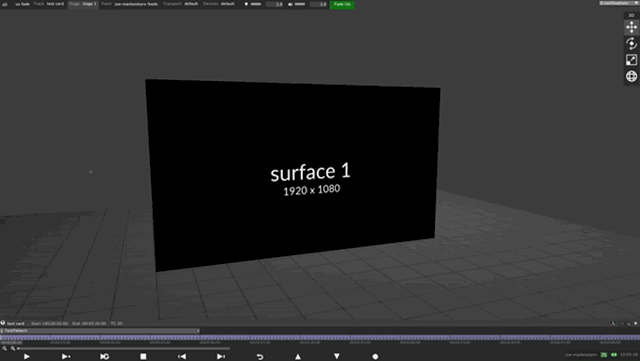The image size is (640, 361).
Task: Click the Fade Up button
Action: [x=342, y=4]
